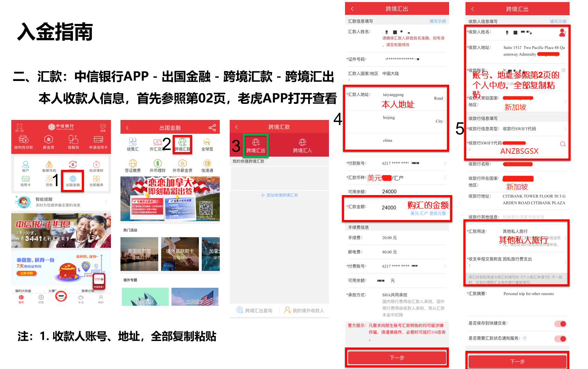The image size is (588, 369).
Task: Toggle 是否保存到快捷交易 switch
Action: (560, 324)
